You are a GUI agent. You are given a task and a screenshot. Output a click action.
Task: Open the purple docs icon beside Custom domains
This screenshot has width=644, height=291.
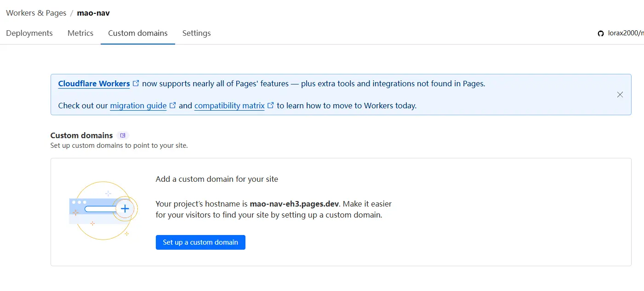122,135
